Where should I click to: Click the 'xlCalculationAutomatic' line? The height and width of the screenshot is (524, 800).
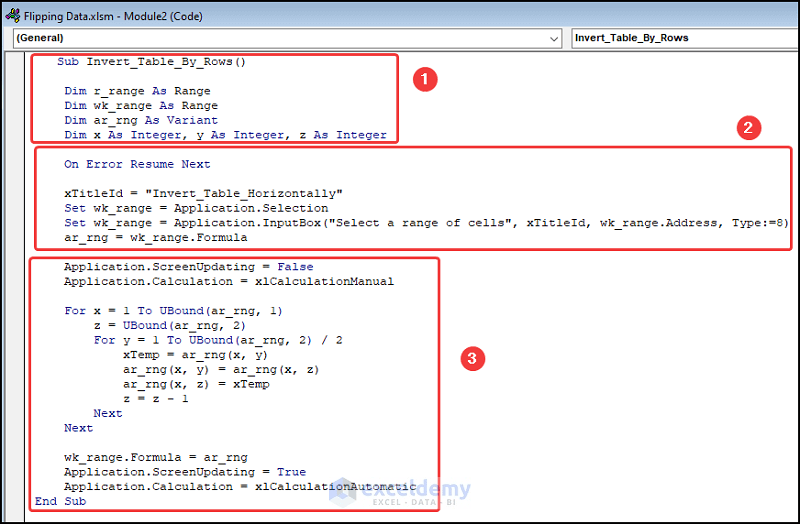coord(240,487)
